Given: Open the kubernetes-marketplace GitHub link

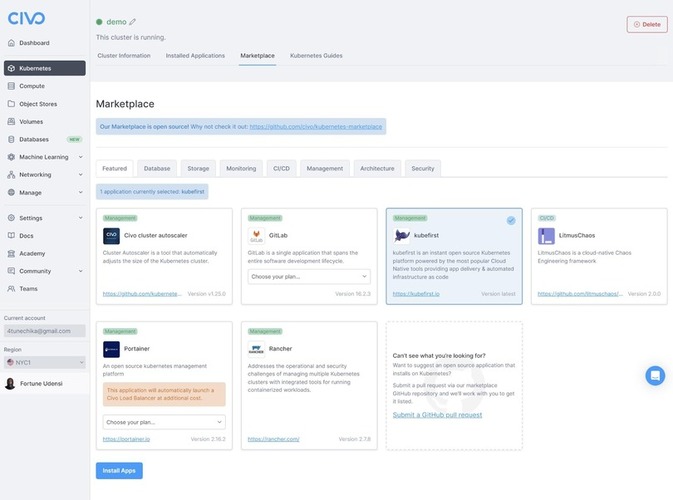Looking at the screenshot, I should (316, 127).
